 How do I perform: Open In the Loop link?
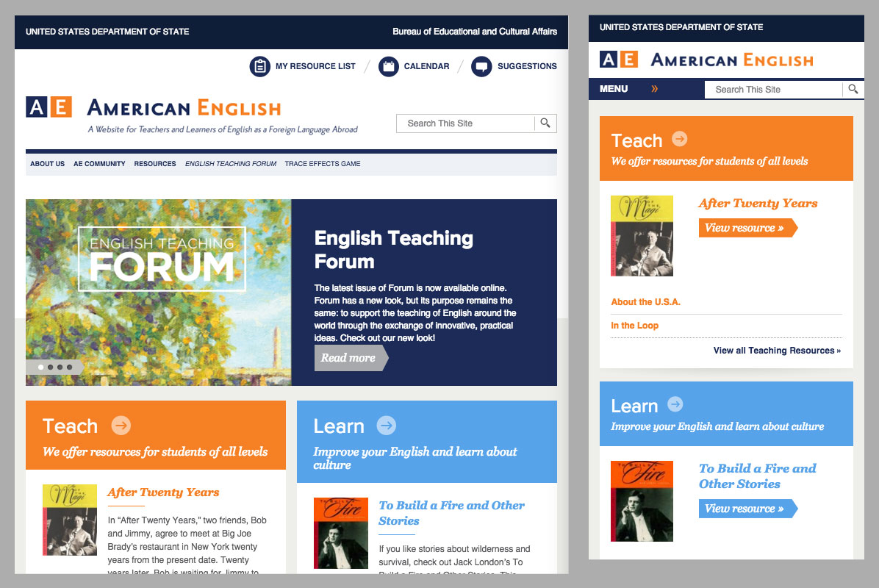click(x=634, y=325)
